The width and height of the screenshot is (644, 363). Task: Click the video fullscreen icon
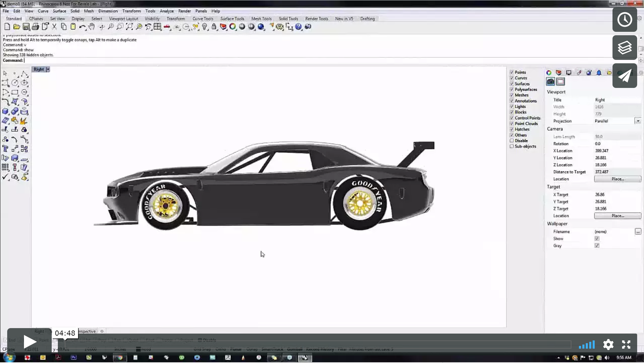[626, 345]
